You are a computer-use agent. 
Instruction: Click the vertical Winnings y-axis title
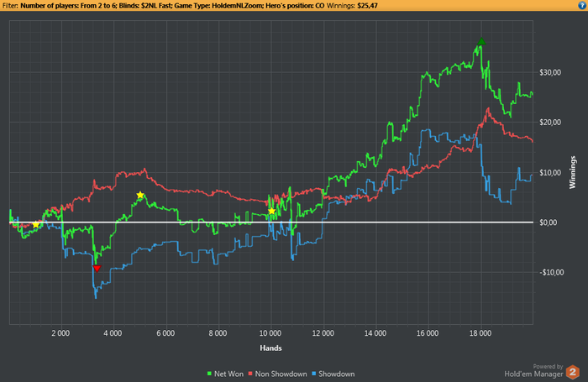pos(572,172)
